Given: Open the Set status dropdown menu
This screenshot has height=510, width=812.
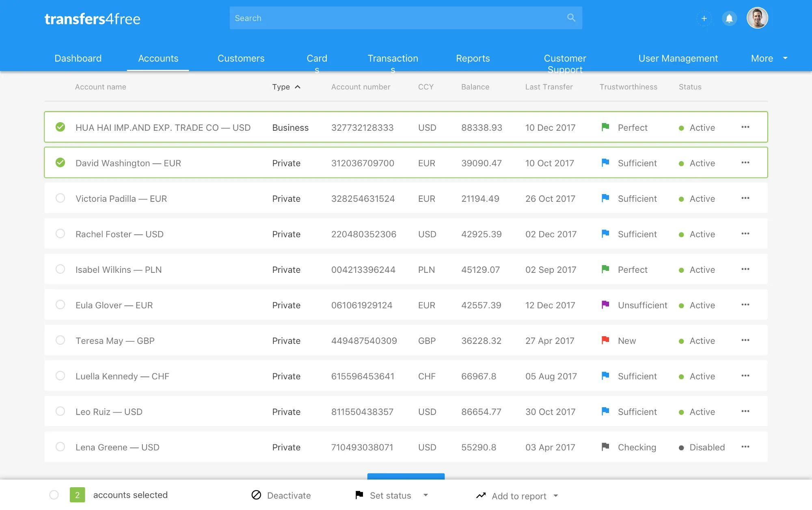Looking at the screenshot, I should (x=427, y=495).
